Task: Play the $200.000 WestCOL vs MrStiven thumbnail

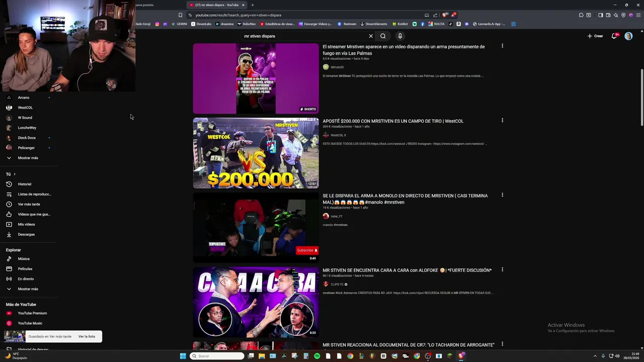Action: tap(256, 153)
